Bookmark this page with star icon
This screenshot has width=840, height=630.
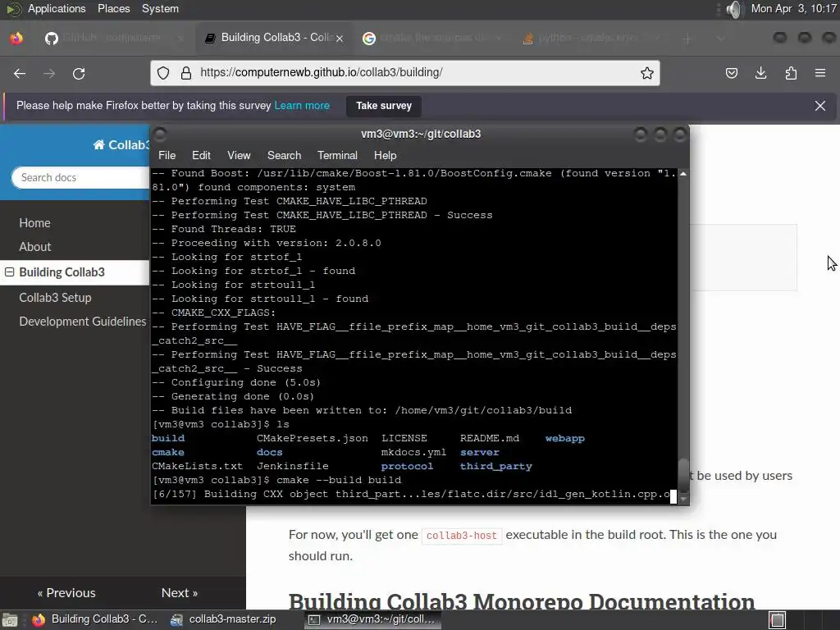(x=647, y=73)
